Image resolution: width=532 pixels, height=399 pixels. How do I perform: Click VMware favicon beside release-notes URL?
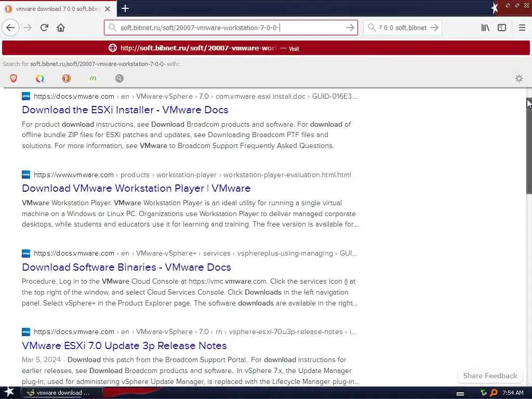click(x=26, y=331)
